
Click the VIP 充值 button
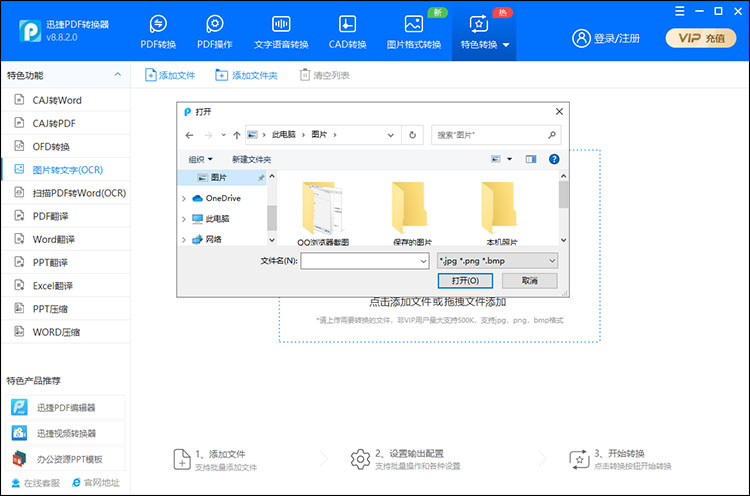(701, 38)
